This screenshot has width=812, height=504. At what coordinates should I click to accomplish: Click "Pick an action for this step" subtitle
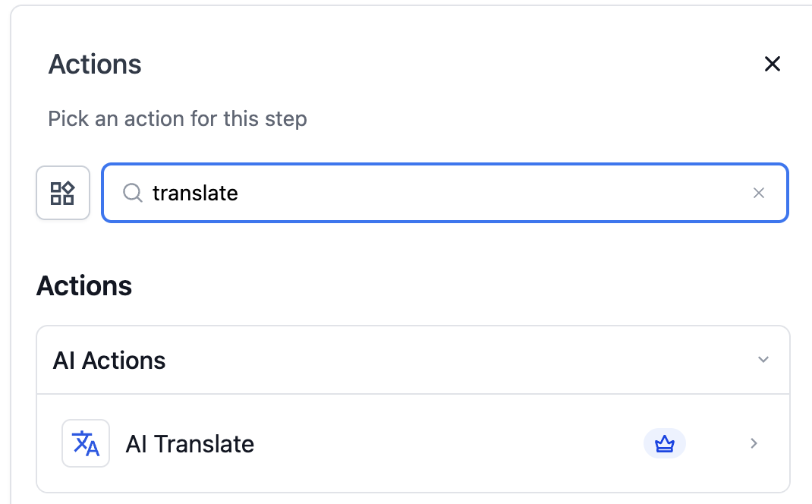coord(178,119)
